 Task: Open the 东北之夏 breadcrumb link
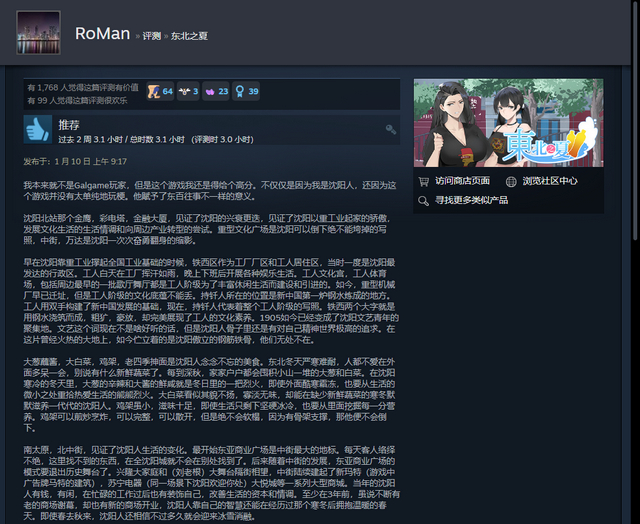[x=189, y=36]
